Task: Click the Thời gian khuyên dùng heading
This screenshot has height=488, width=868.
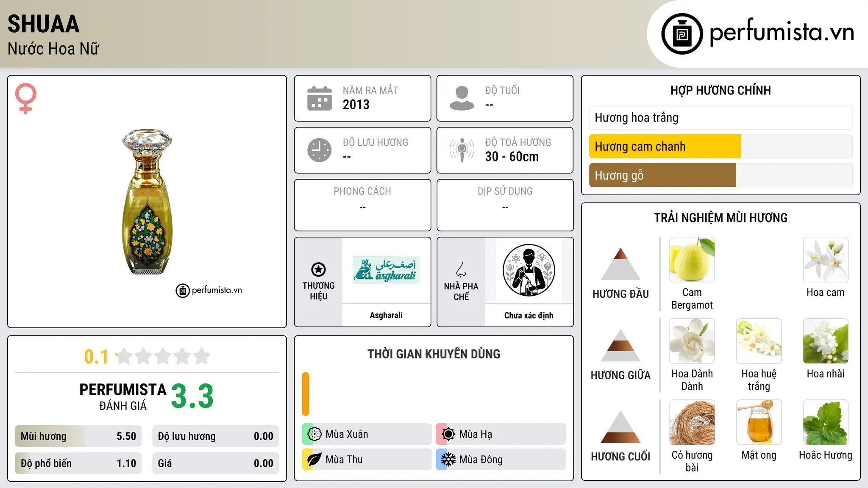Action: click(x=434, y=354)
